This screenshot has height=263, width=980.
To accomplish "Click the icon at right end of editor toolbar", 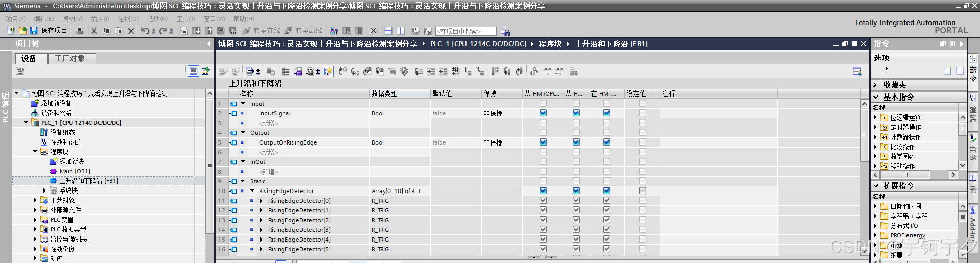I will [857, 71].
